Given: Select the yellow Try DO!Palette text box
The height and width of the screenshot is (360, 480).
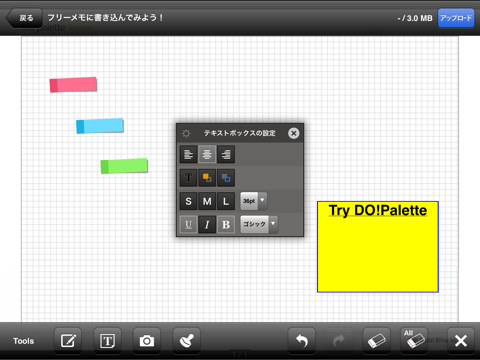Looking at the screenshot, I should tap(378, 247).
